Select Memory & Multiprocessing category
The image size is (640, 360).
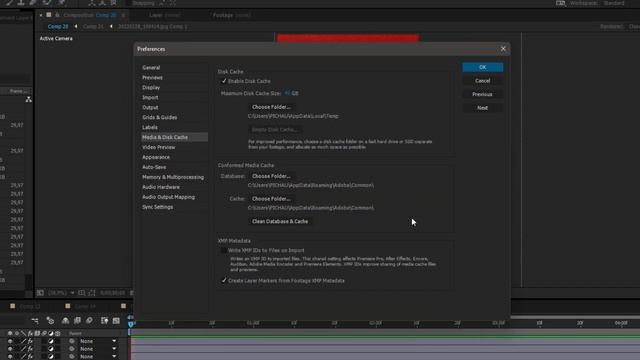(174, 177)
